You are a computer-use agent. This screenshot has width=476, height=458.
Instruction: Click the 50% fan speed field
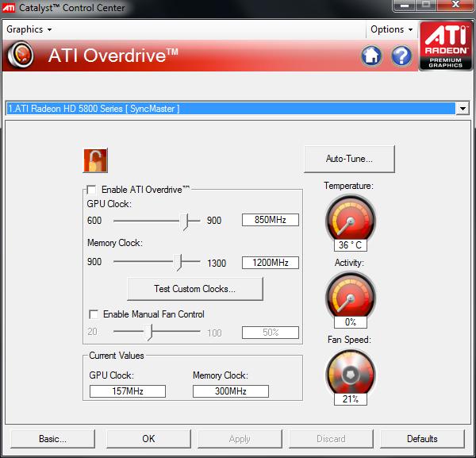(271, 333)
